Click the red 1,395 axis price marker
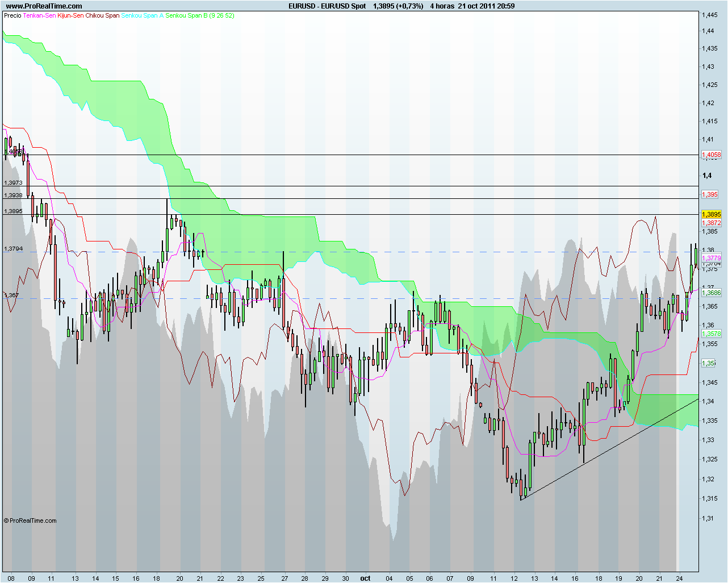The width and height of the screenshot is (728, 583). [711, 195]
